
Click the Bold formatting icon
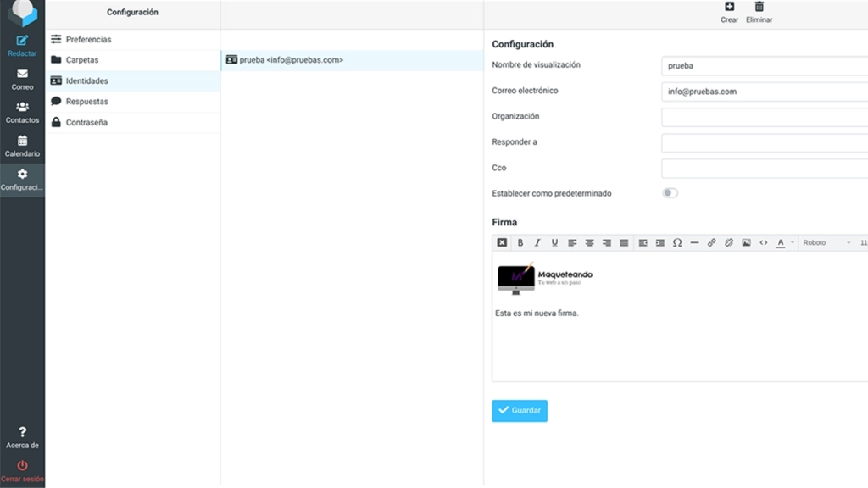tap(520, 242)
